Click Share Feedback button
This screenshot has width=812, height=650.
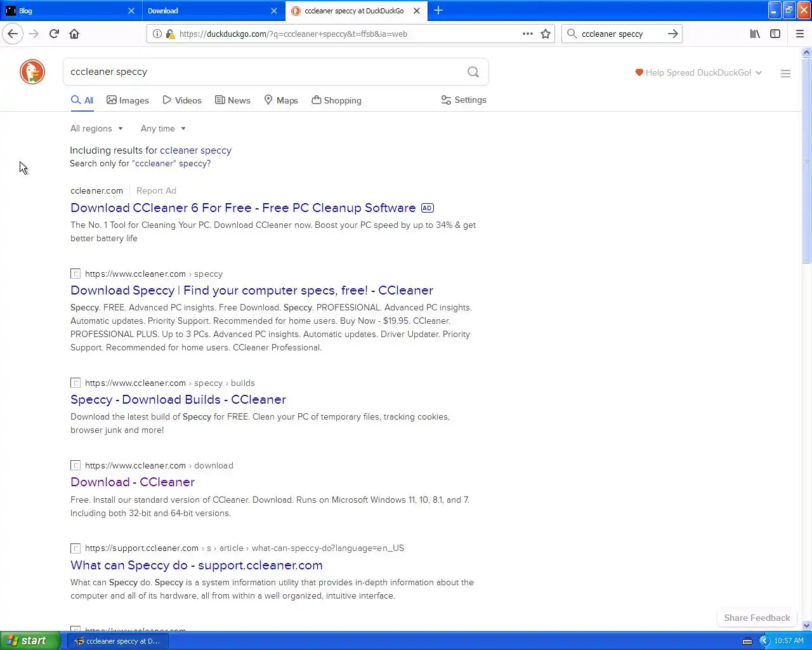[x=757, y=618]
